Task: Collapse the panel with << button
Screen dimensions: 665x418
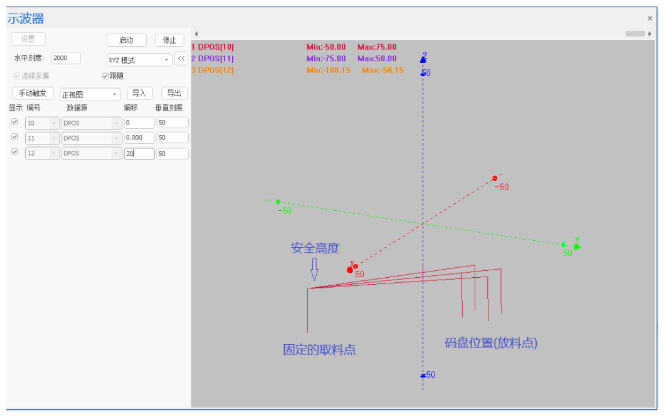Action: point(181,59)
